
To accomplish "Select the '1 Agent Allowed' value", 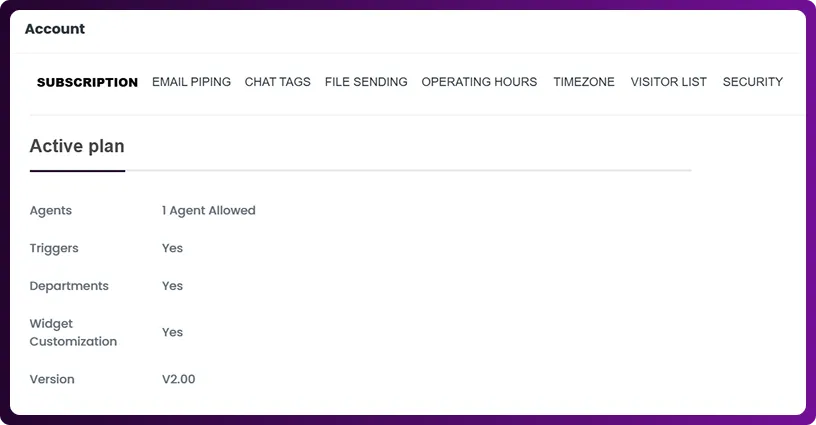I will (209, 211).
